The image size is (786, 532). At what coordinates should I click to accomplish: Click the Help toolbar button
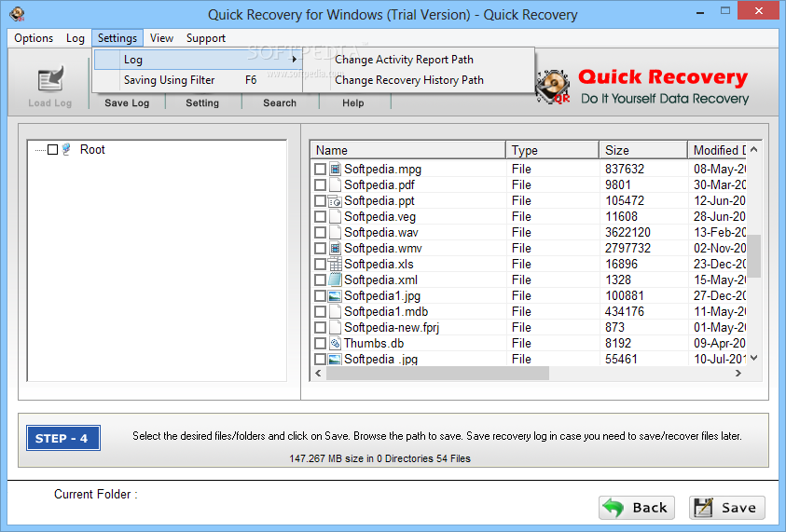click(x=352, y=102)
